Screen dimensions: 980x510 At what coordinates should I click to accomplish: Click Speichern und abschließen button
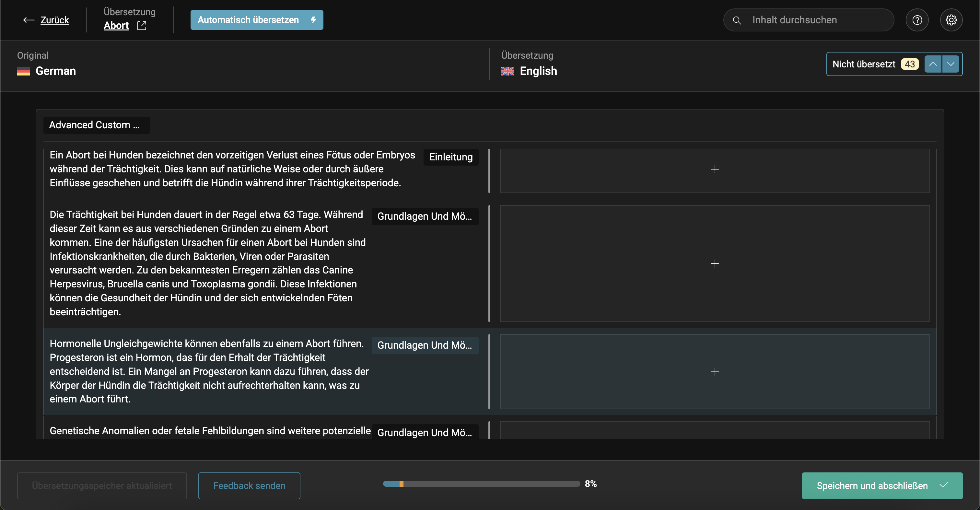882,486
